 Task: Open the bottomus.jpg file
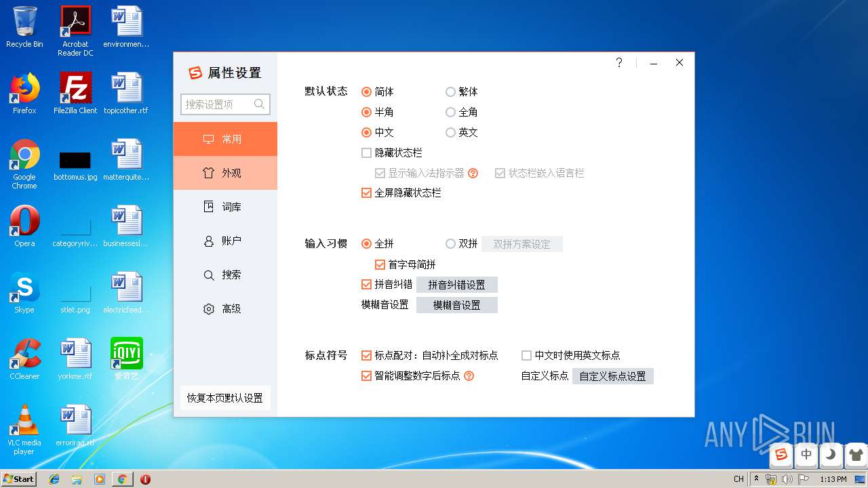tap(75, 164)
